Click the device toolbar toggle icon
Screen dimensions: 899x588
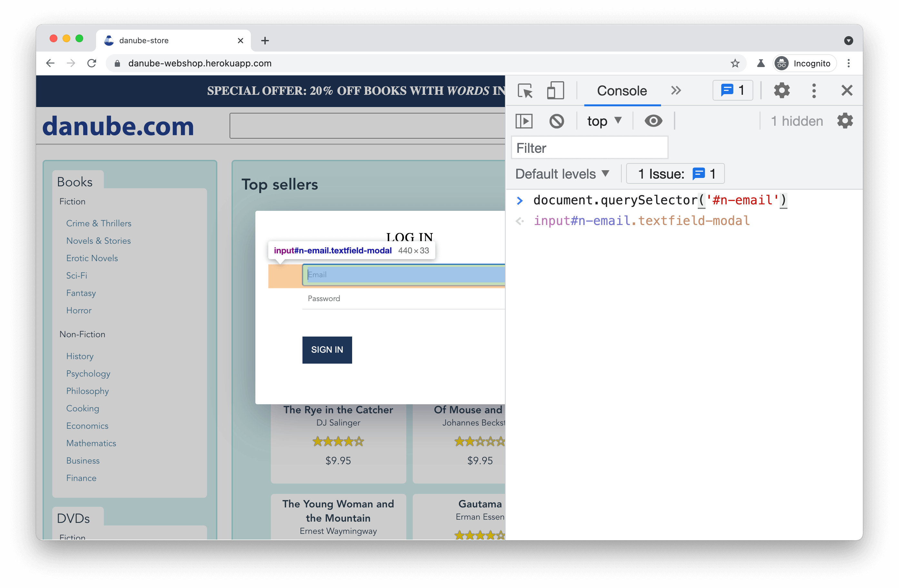(x=555, y=91)
